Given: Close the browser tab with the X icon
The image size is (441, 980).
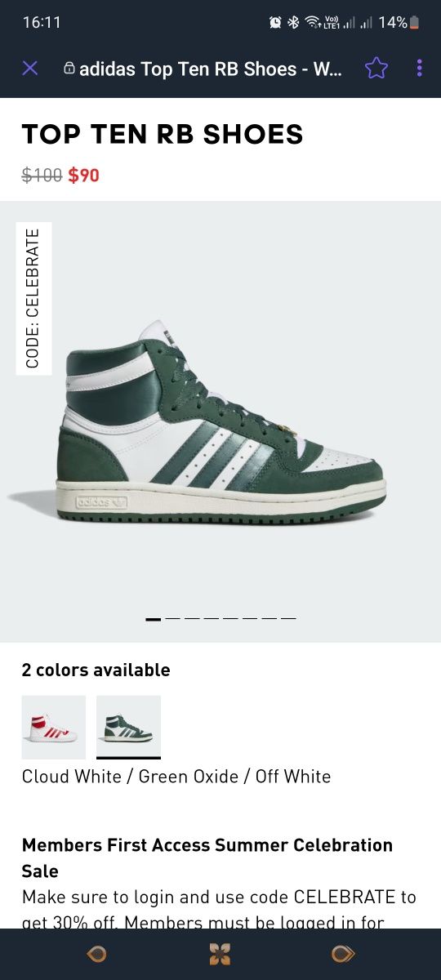Looking at the screenshot, I should pos(30,68).
